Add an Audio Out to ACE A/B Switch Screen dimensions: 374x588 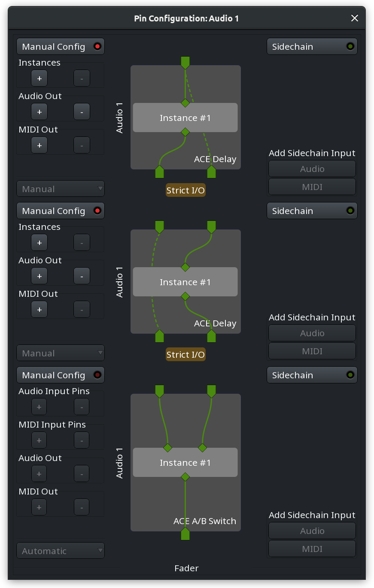click(x=39, y=474)
